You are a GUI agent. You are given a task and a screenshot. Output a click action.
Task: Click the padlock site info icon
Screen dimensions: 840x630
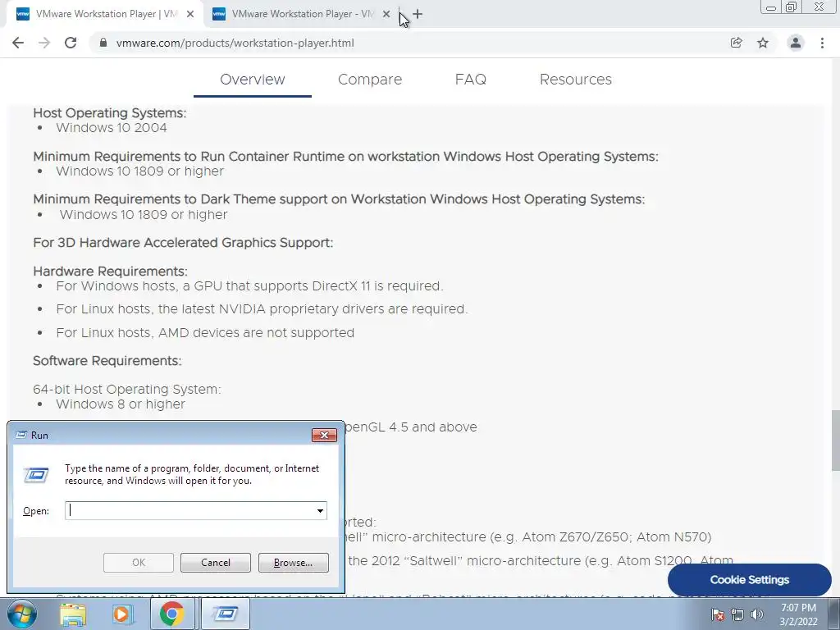[x=103, y=43]
